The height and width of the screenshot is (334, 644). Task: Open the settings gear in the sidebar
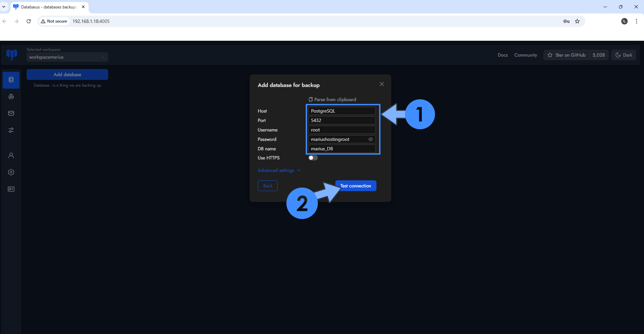(11, 172)
